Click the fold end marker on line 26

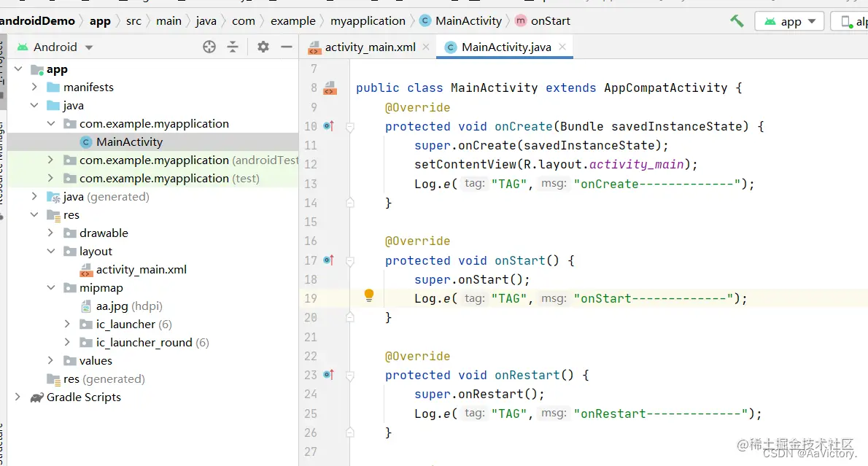350,432
